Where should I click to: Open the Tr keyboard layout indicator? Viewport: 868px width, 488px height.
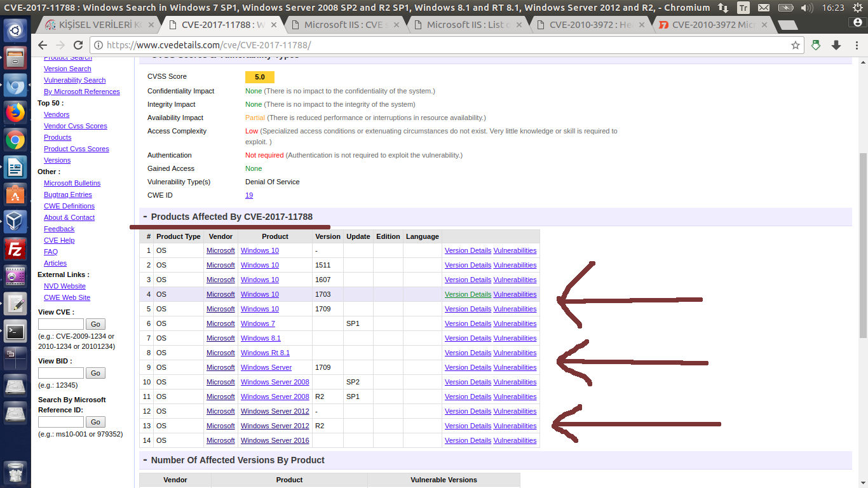point(743,8)
